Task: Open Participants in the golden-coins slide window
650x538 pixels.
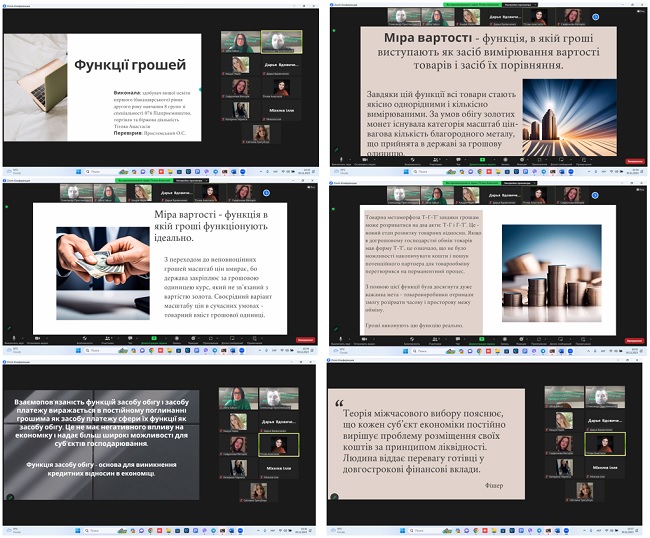Action: 435,160
